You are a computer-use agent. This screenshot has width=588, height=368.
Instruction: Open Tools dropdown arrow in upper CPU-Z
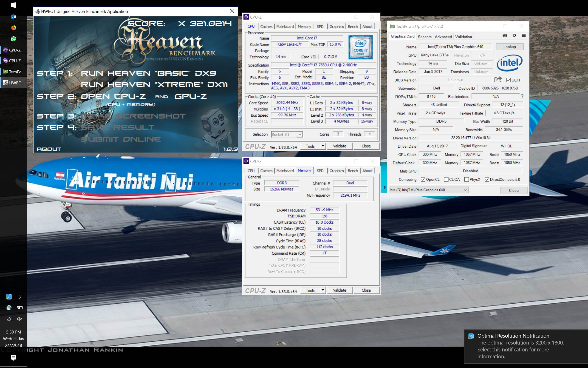323,146
